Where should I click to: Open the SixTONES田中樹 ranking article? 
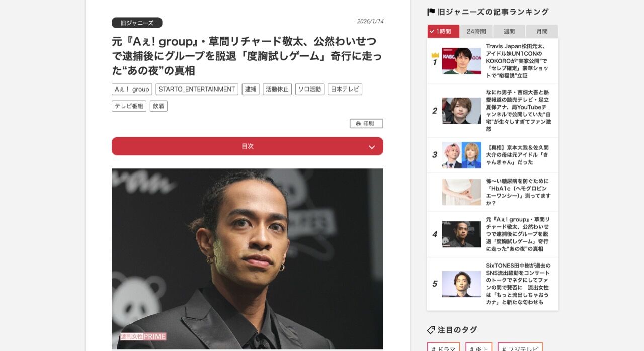click(x=518, y=284)
